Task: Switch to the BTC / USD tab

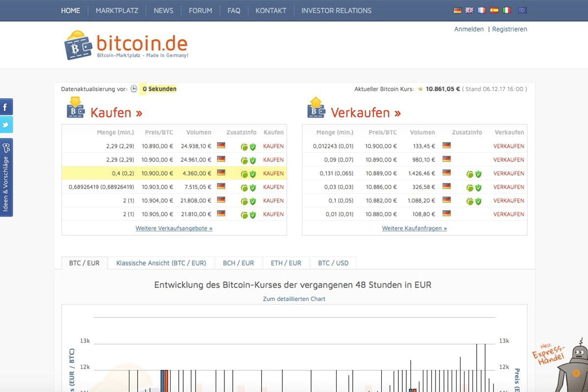Action: (333, 263)
